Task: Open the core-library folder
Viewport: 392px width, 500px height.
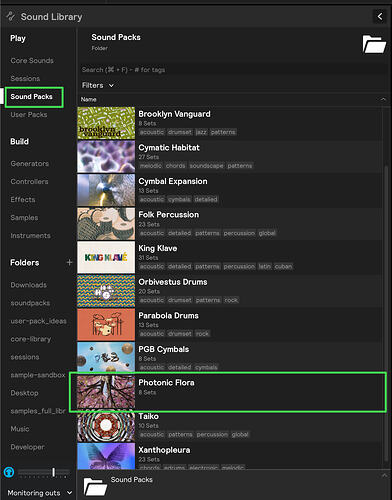Action: [31, 339]
